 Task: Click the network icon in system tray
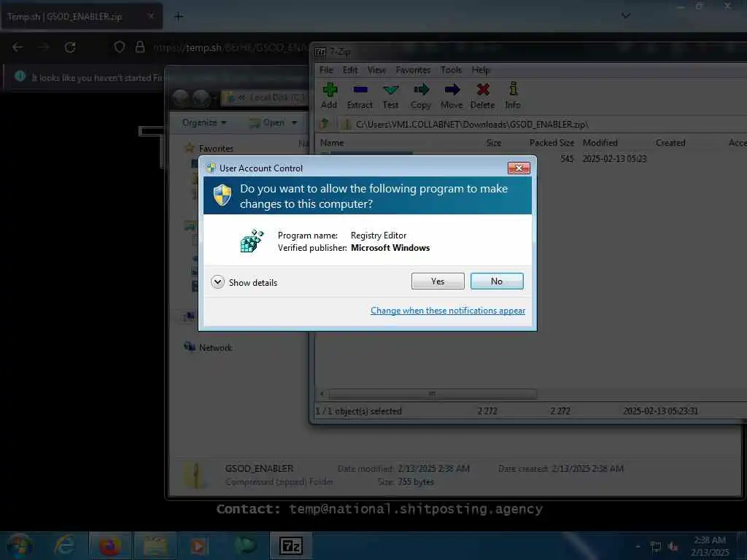click(x=656, y=547)
